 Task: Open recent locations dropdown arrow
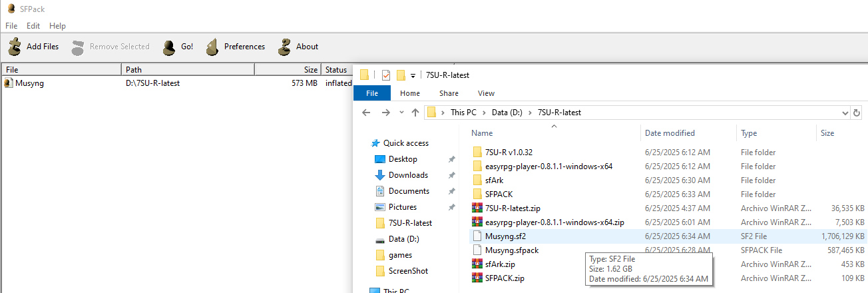401,113
